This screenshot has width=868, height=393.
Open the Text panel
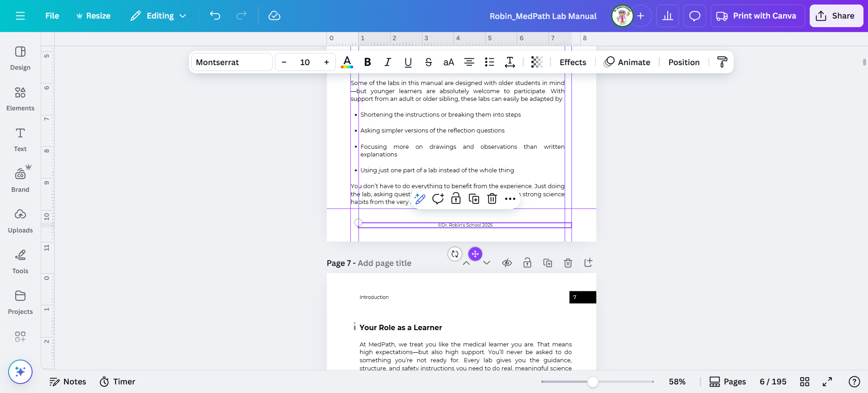(20, 140)
